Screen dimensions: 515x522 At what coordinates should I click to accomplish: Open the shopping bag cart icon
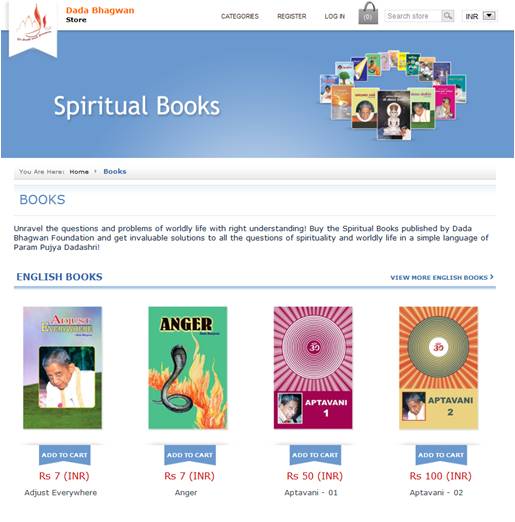368,13
